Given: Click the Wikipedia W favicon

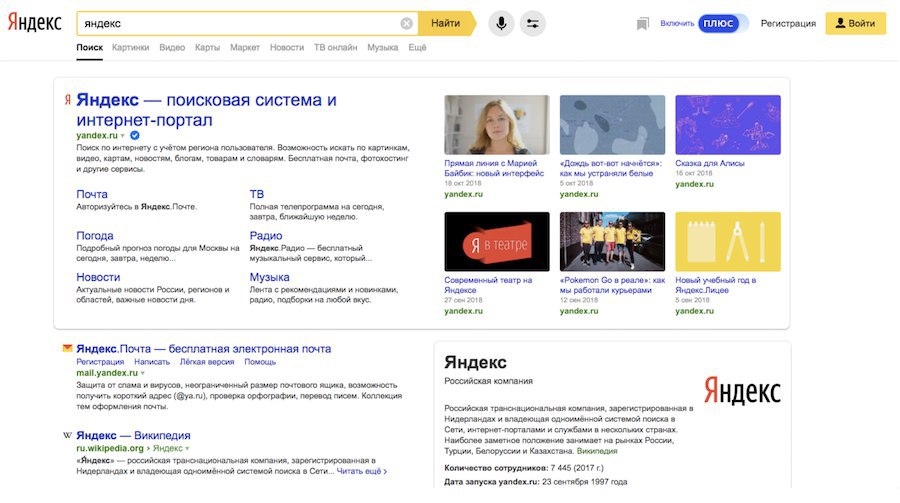Looking at the screenshot, I should [x=67, y=435].
